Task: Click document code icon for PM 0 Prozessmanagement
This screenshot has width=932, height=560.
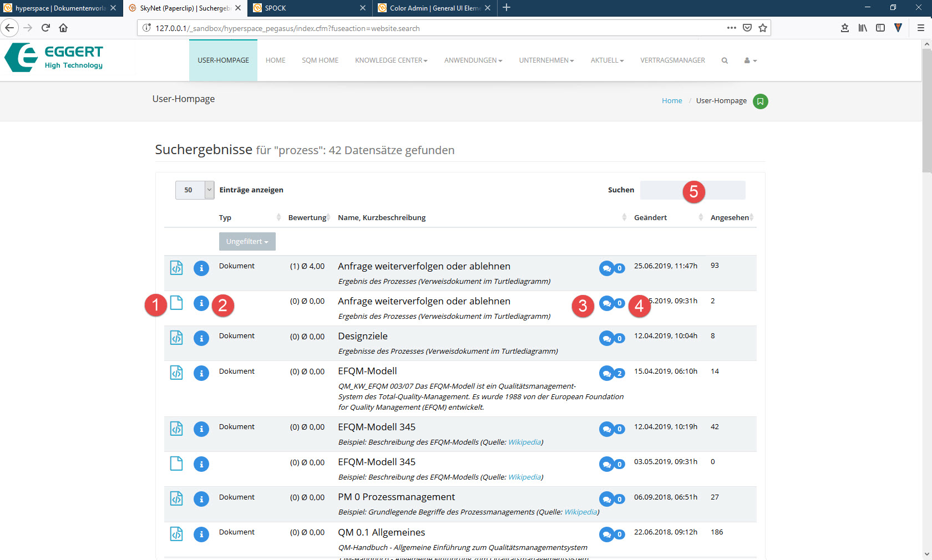Action: tap(176, 498)
